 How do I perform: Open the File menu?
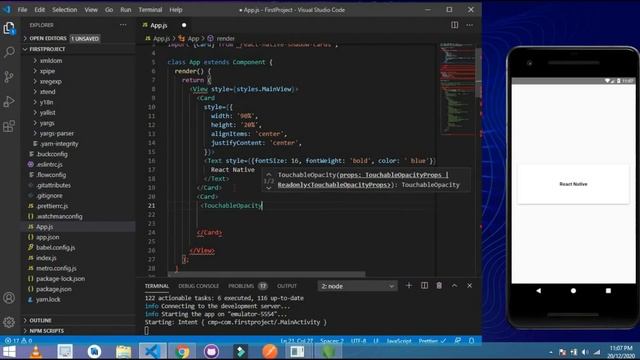click(x=22, y=9)
